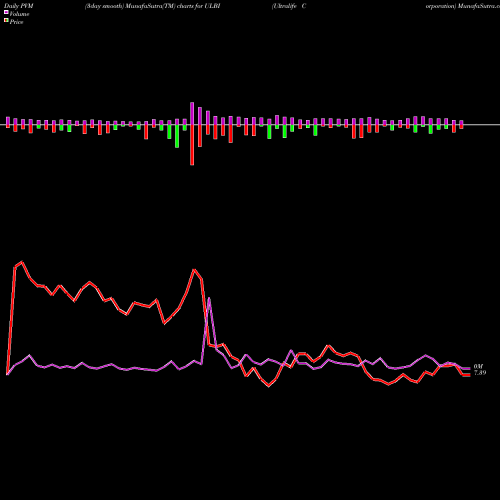Click the 'Daily PVM' title text
Screen dimensions: 500x500
tap(19, 6)
